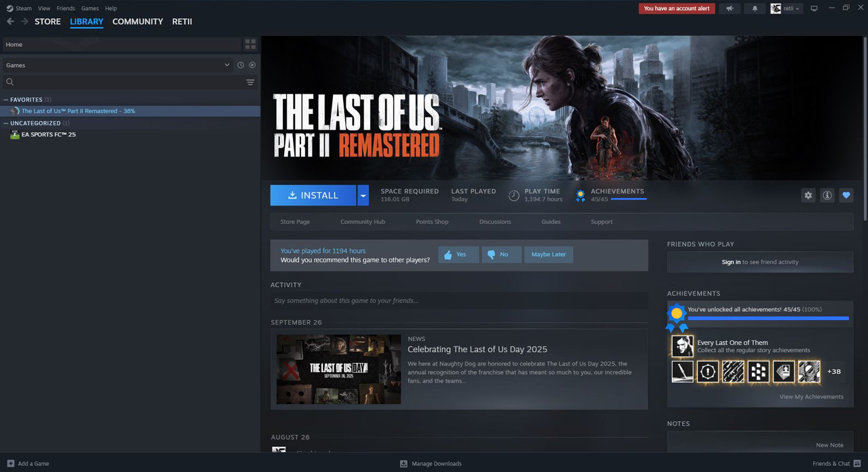Open the RETII profile tab
The height and width of the screenshot is (472, 868).
(182, 22)
